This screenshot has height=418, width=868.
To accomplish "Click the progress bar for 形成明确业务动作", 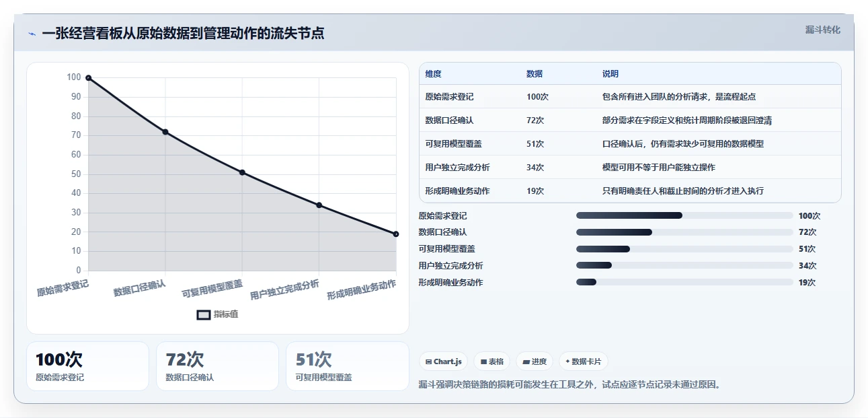I will click(684, 283).
